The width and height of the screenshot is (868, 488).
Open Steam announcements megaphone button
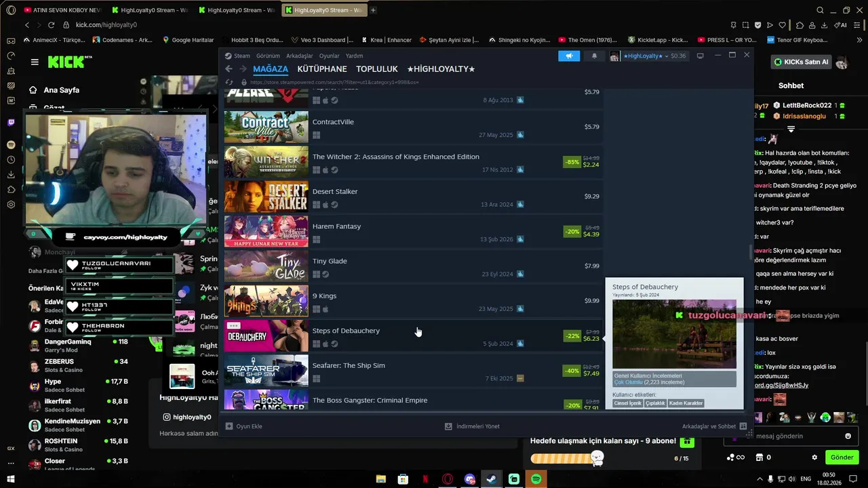click(x=569, y=56)
